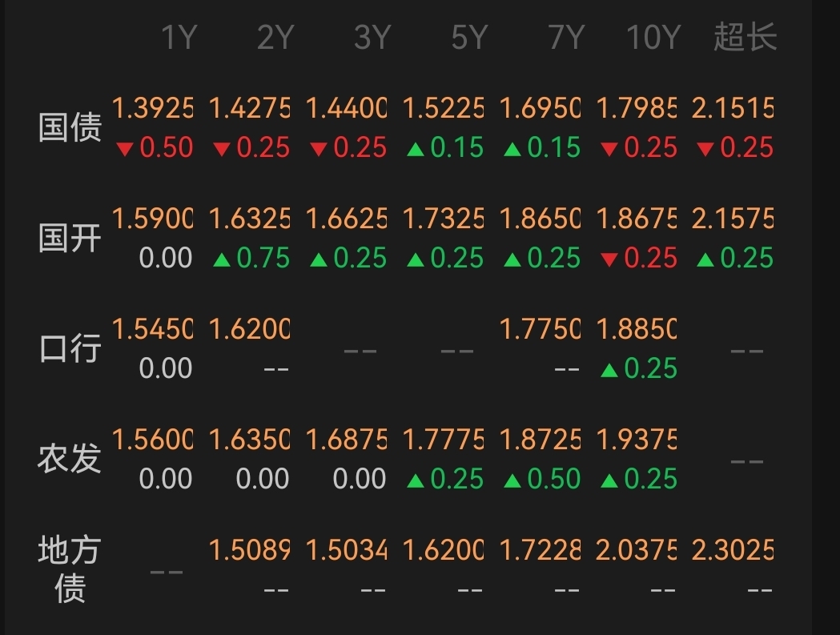Open the 国开 row label

click(70, 238)
